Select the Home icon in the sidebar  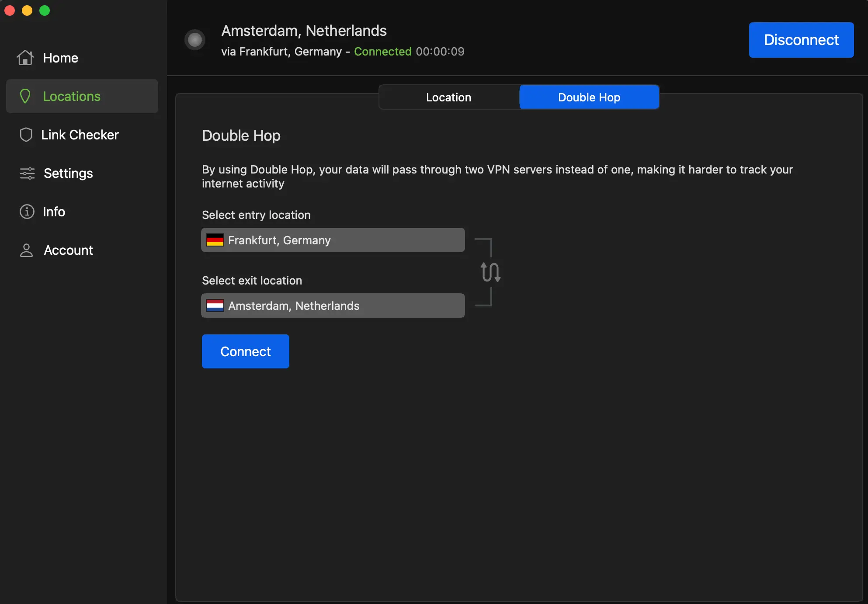click(25, 57)
